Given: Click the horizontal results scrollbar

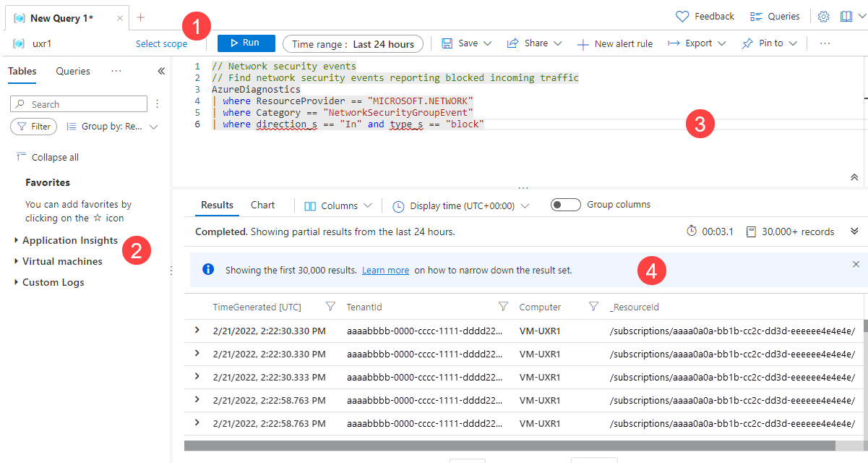Looking at the screenshot, I should (x=510, y=446).
